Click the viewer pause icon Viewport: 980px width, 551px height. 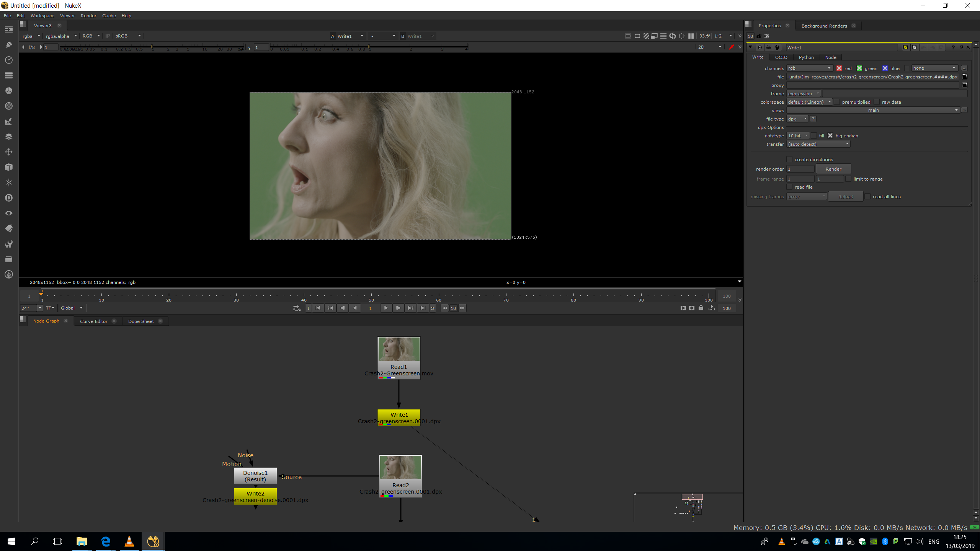(x=691, y=36)
